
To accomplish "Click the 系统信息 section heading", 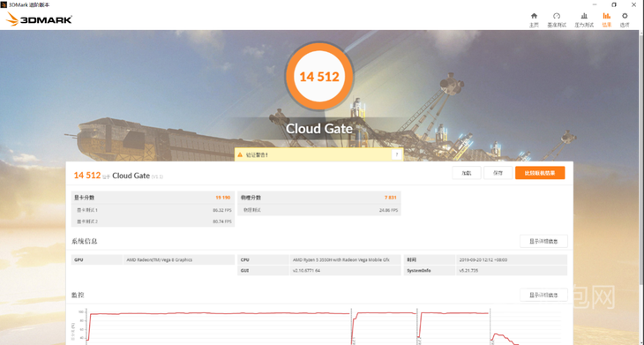I will (84, 241).
